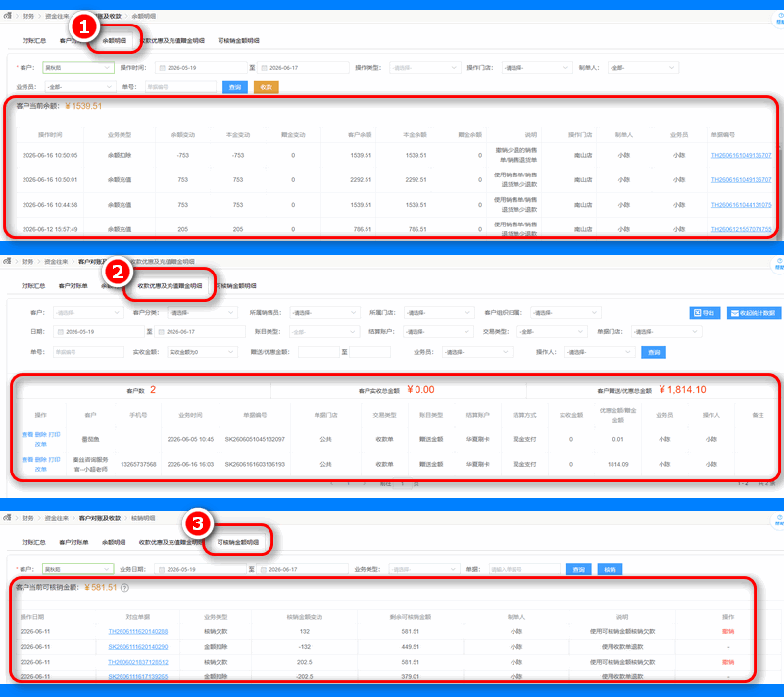
Task: Open 操作类型 dropdown in panel 1
Action: [424, 68]
